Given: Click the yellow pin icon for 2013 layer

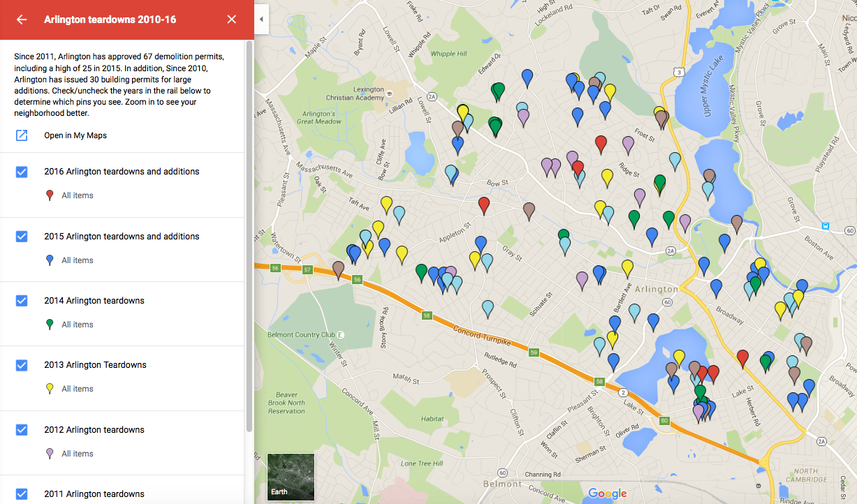Looking at the screenshot, I should coord(50,389).
